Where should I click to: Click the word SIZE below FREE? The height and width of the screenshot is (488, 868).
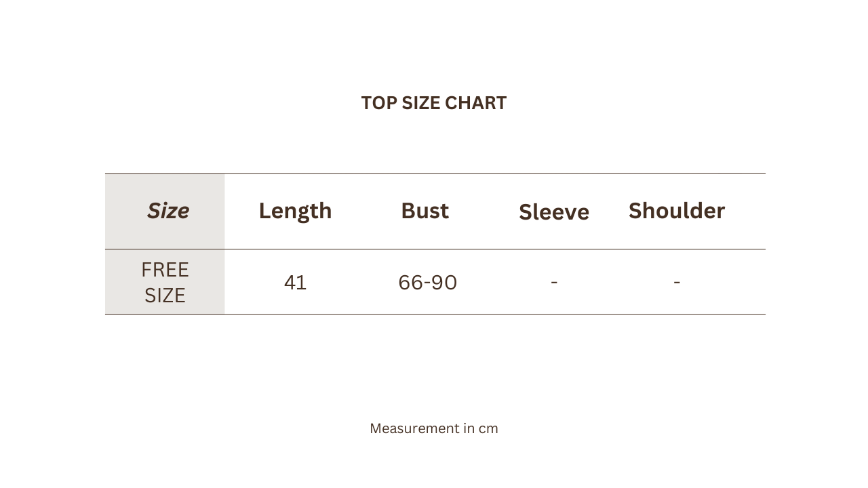165,296
